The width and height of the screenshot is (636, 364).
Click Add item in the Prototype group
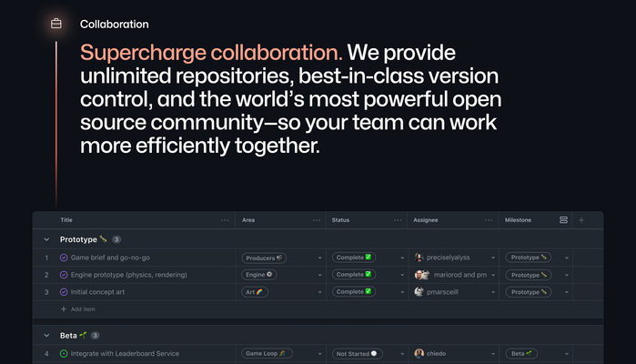78,309
